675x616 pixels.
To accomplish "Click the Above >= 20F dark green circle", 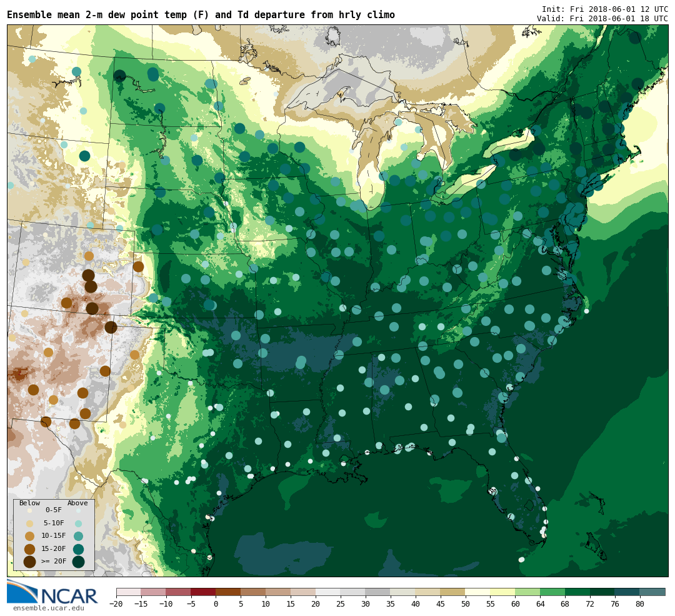I will click(x=78, y=562).
